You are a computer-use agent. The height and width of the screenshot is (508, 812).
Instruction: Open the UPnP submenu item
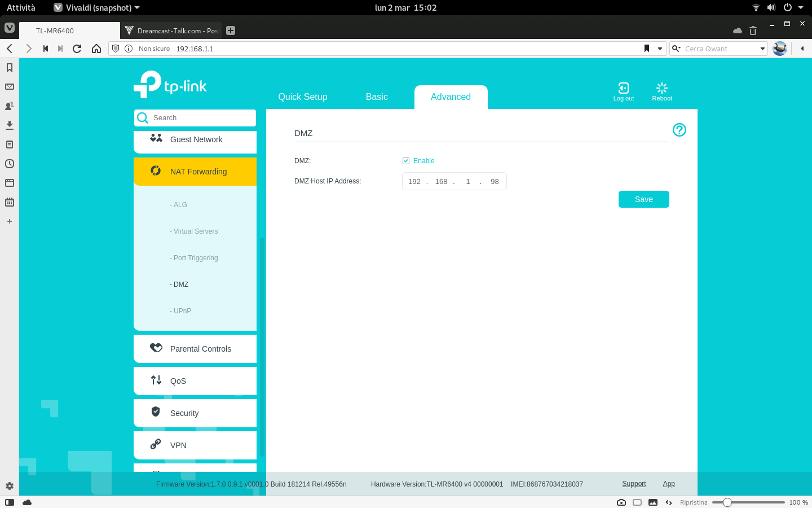point(180,311)
